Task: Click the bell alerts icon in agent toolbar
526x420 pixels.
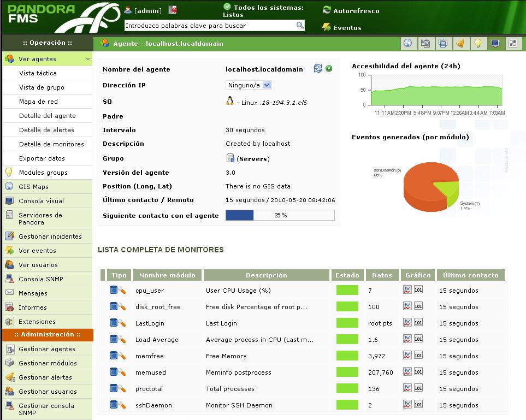Action: [x=460, y=43]
